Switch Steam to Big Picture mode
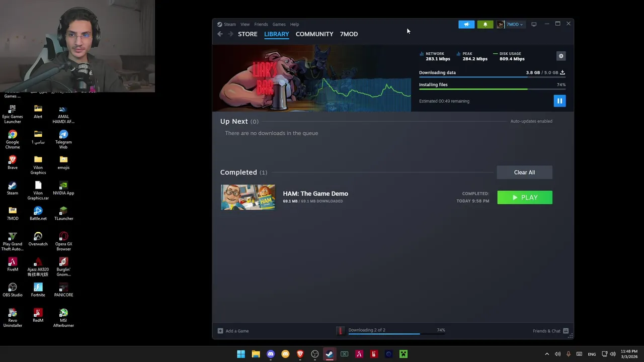Viewport: 644px width, 362px height. coord(534,24)
